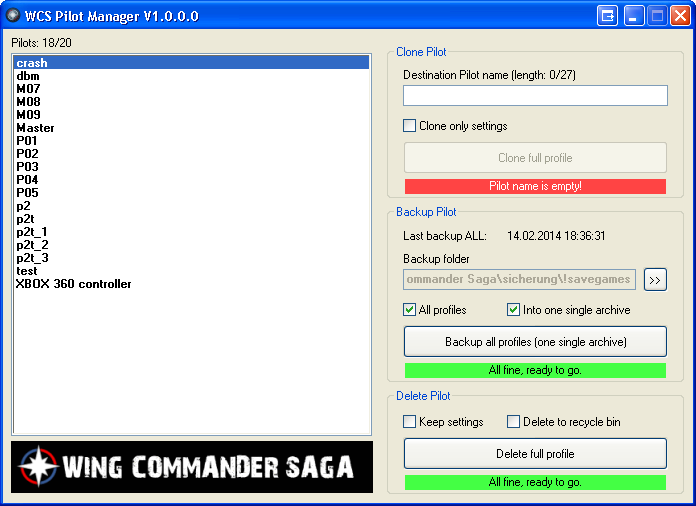Image resolution: width=696 pixels, height=506 pixels.
Task: Click Delete full profile button
Action: [535, 454]
